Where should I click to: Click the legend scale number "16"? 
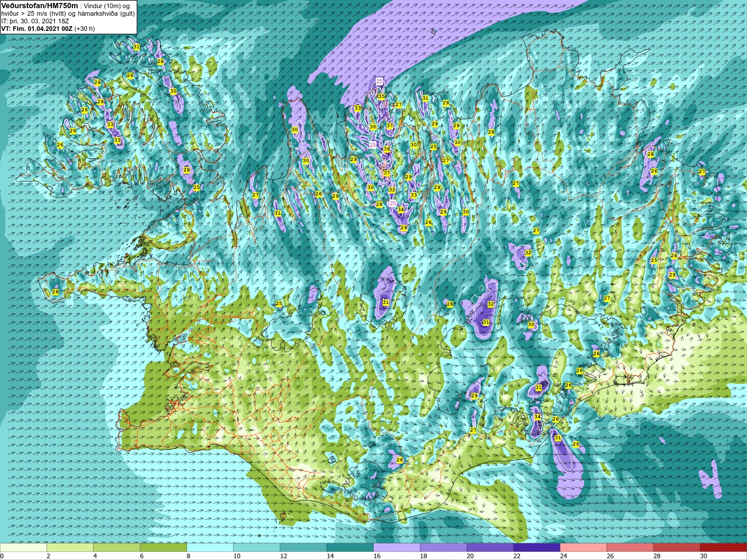pos(377,556)
